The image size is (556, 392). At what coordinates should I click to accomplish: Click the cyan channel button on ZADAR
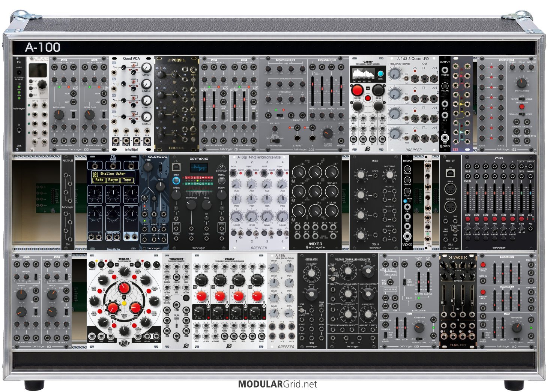(x=380, y=74)
